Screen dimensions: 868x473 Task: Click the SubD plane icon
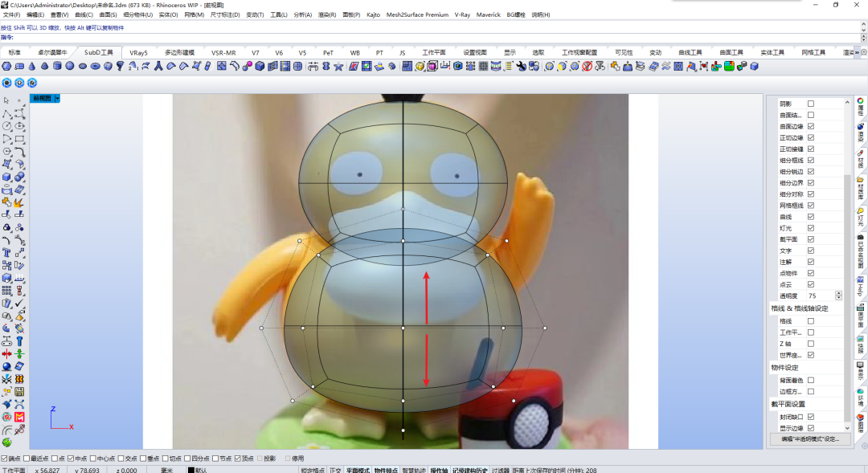(19, 67)
